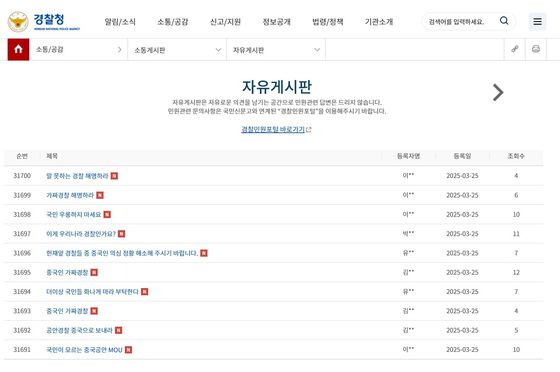The width and height of the screenshot is (560, 372).
Task: Click the 자유게시판 page heading
Action: coord(277,87)
